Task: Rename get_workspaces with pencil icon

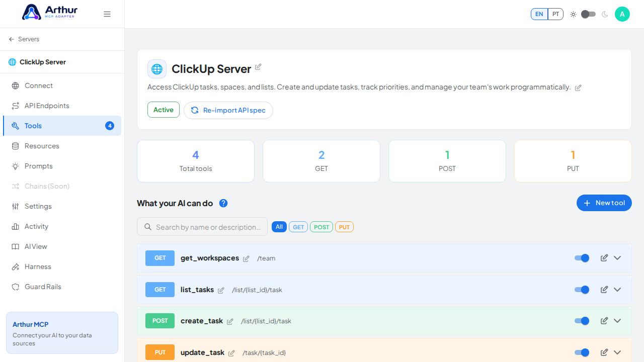Action: click(x=246, y=259)
